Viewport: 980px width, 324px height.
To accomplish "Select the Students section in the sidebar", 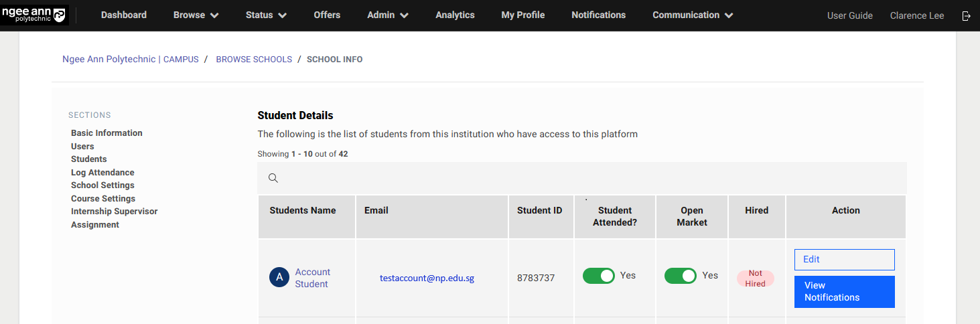I will tap(89, 159).
